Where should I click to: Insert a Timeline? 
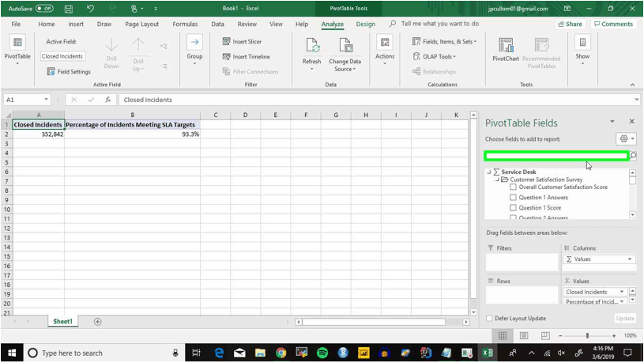coord(246,57)
